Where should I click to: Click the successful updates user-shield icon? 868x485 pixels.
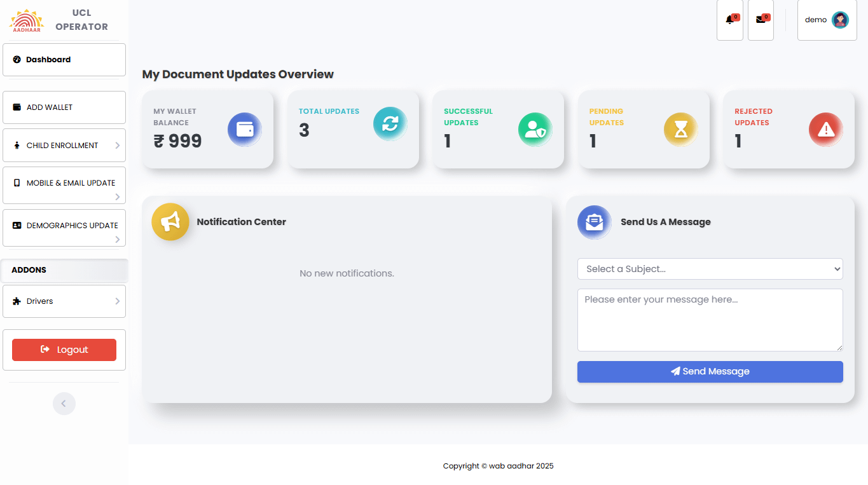tap(535, 130)
